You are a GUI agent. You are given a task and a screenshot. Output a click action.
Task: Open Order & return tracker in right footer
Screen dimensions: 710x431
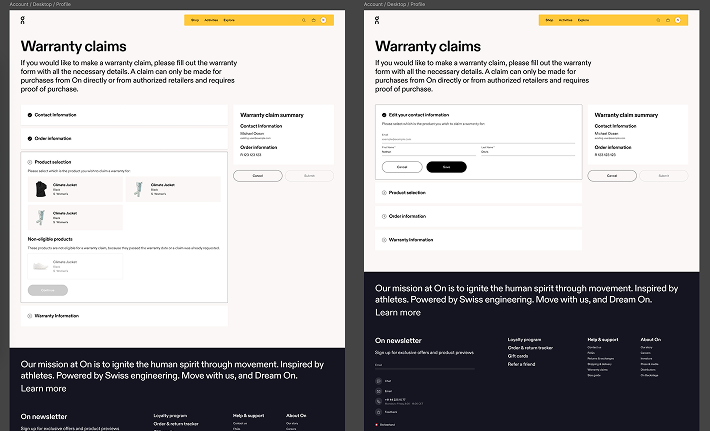[530, 348]
